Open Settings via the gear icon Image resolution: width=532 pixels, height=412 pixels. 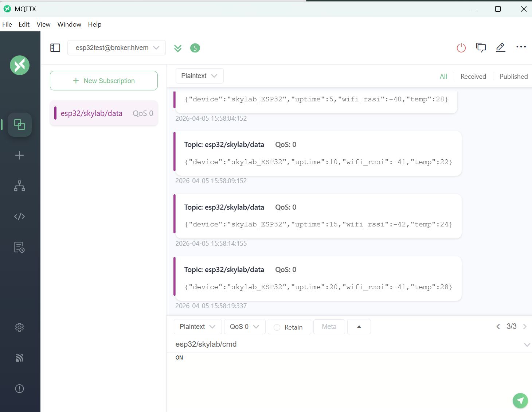(x=20, y=327)
